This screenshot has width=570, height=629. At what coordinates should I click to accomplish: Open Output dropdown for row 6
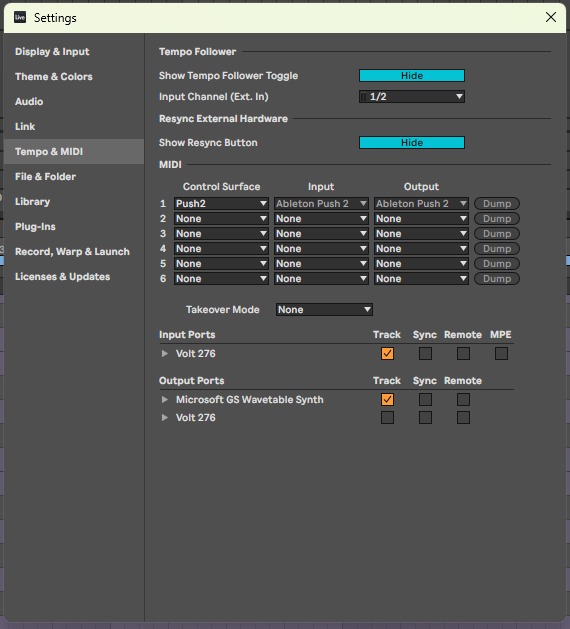click(421, 279)
